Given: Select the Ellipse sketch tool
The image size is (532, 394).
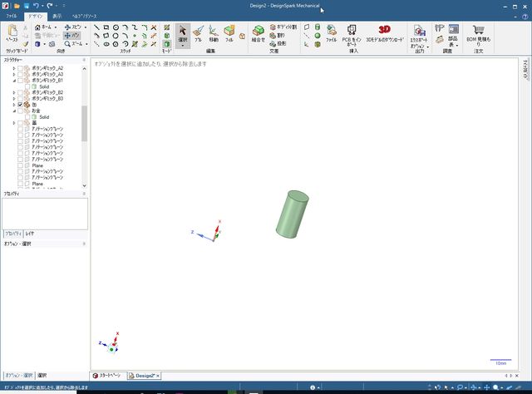Looking at the screenshot, I should 106,44.
